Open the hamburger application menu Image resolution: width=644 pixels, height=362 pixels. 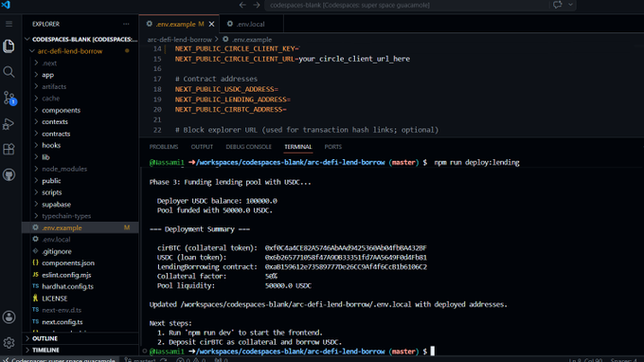tap(9, 24)
